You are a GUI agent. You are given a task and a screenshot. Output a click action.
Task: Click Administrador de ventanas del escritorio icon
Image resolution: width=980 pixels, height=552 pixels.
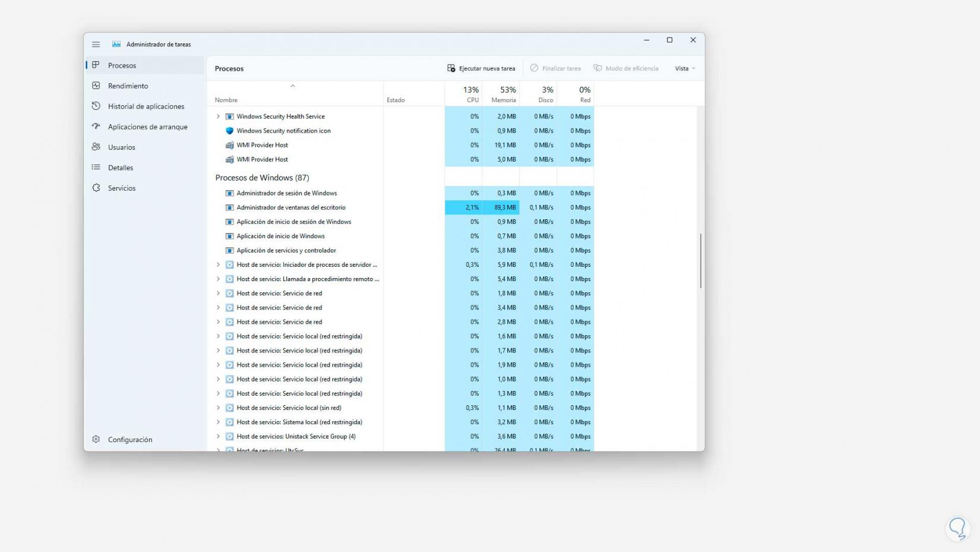click(x=230, y=207)
